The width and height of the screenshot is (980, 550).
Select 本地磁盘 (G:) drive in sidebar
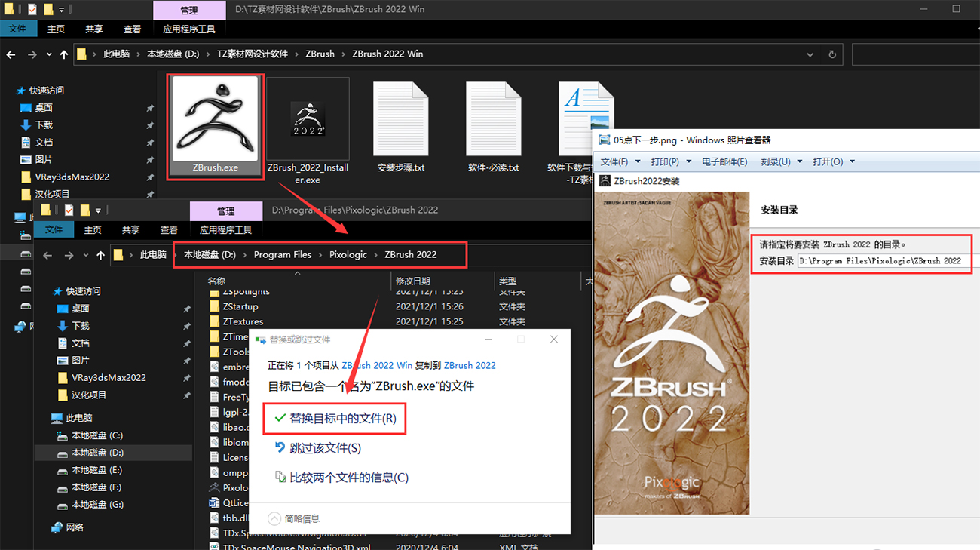[96, 505]
